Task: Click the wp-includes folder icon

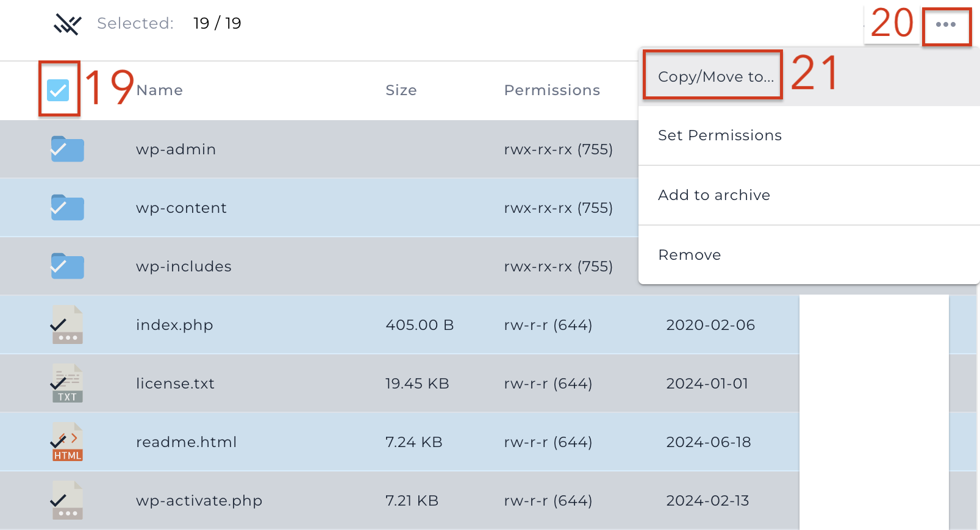Action: [x=67, y=266]
